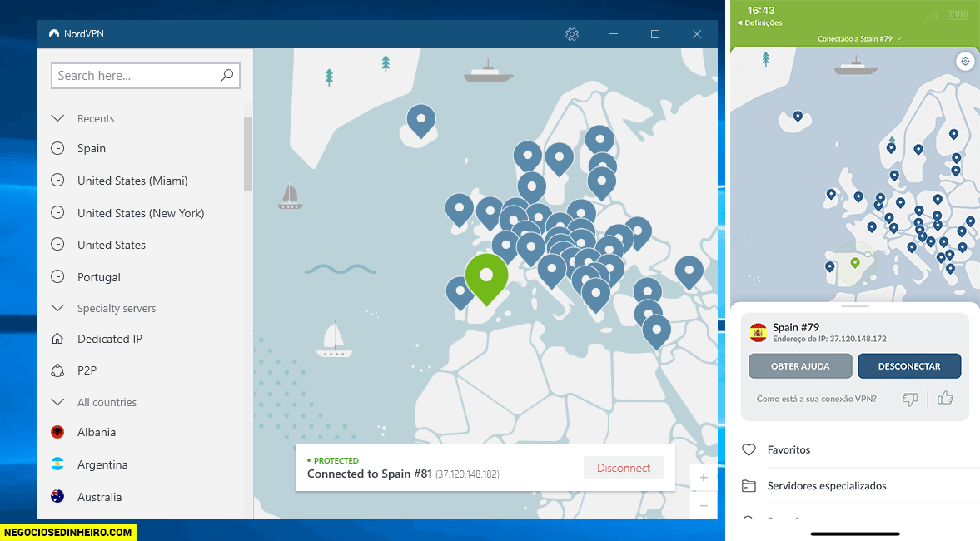Screen dimensions: 980x541
Task: Select P2P label in server list
Action: [x=87, y=370]
